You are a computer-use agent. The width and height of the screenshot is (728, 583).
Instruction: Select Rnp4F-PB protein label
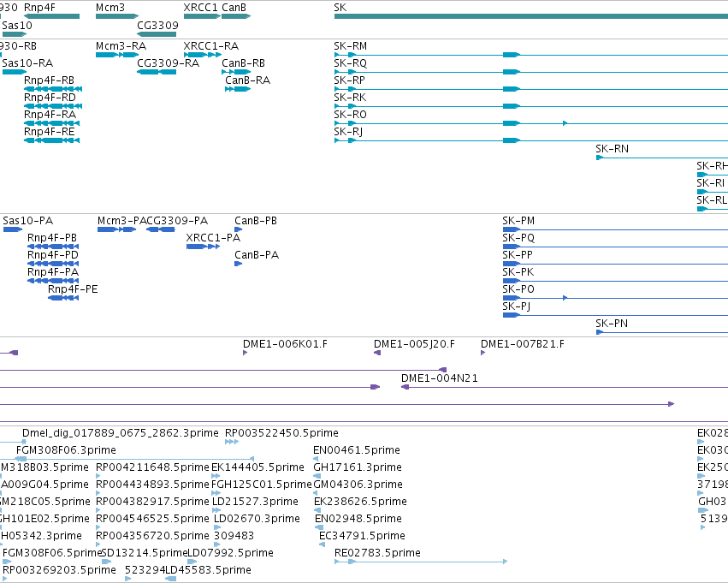tap(52, 238)
